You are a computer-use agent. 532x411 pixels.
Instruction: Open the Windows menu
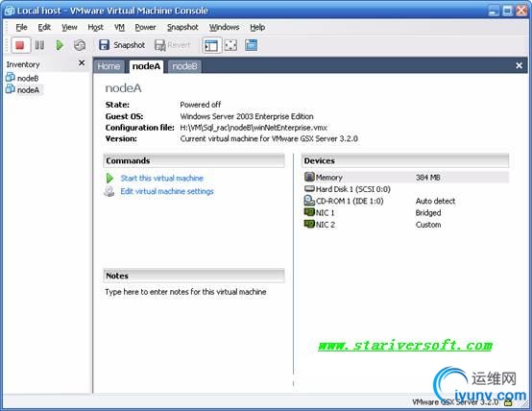click(x=224, y=27)
